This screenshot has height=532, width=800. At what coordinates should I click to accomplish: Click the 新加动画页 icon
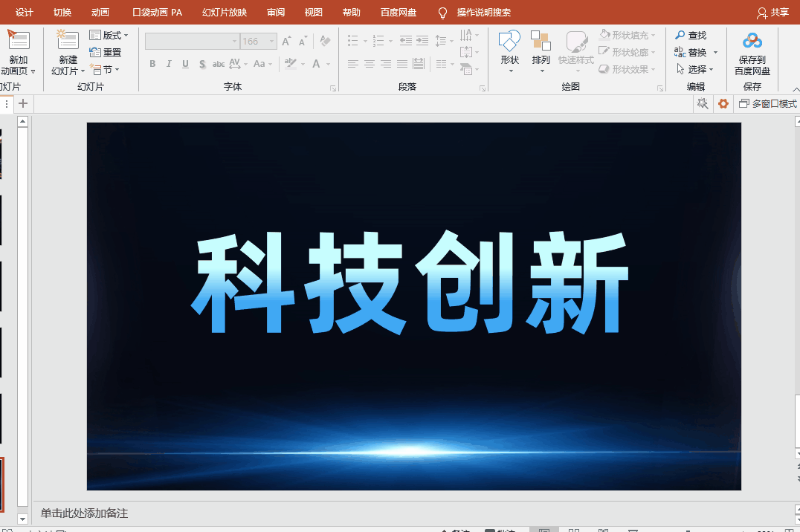[19, 40]
